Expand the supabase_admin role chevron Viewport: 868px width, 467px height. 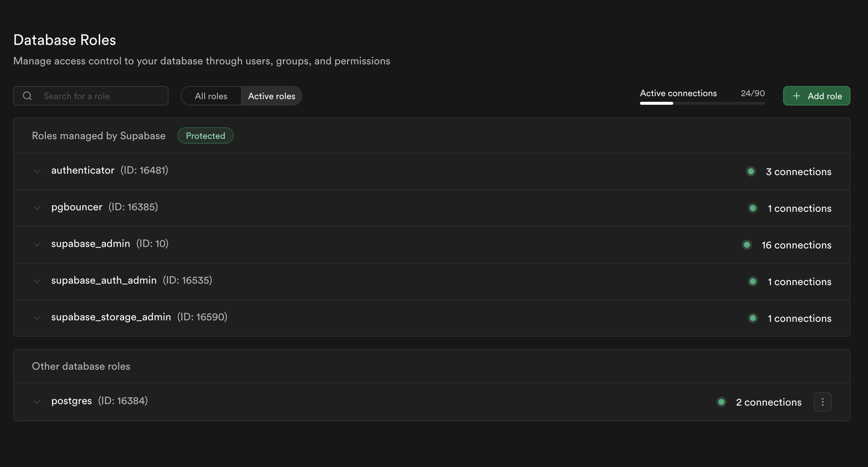[37, 245]
